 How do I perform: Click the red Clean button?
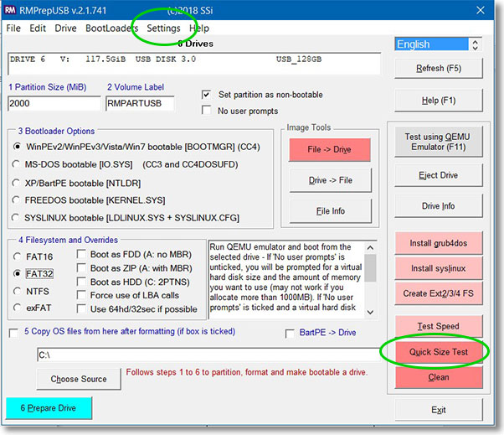pos(439,377)
